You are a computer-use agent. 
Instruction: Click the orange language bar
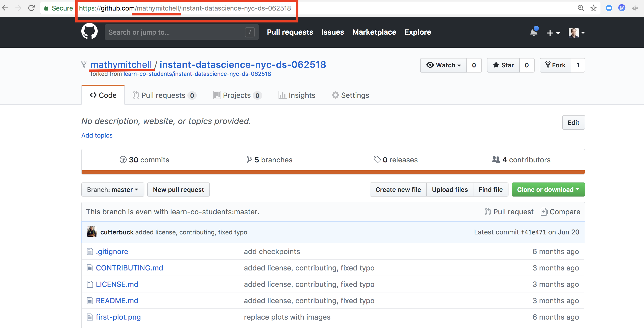333,172
